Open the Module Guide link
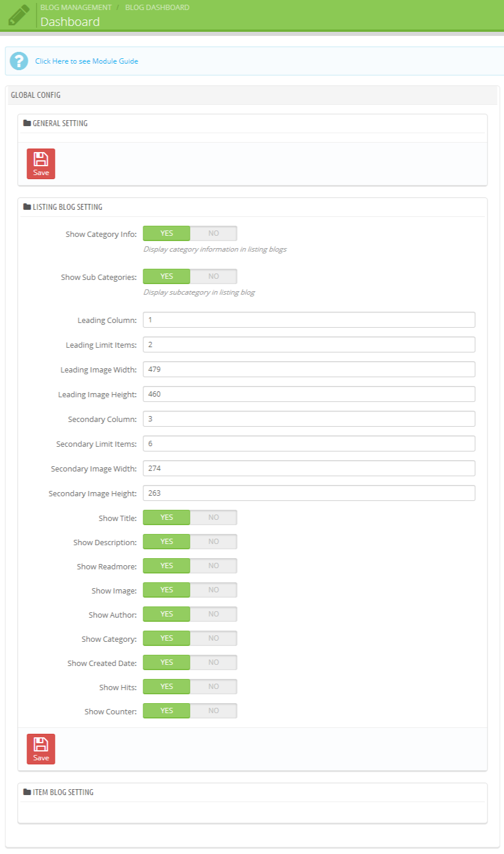The width and height of the screenshot is (504, 854). (87, 61)
